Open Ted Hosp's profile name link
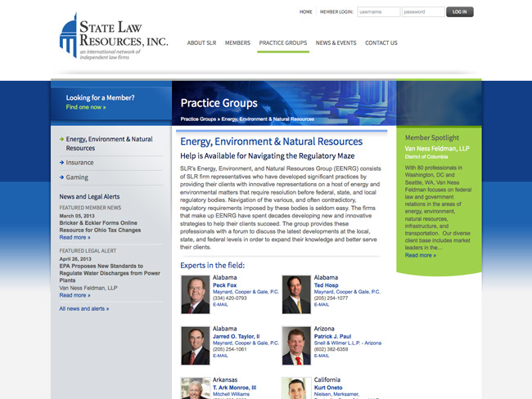This screenshot has height=399, width=532. point(326,285)
